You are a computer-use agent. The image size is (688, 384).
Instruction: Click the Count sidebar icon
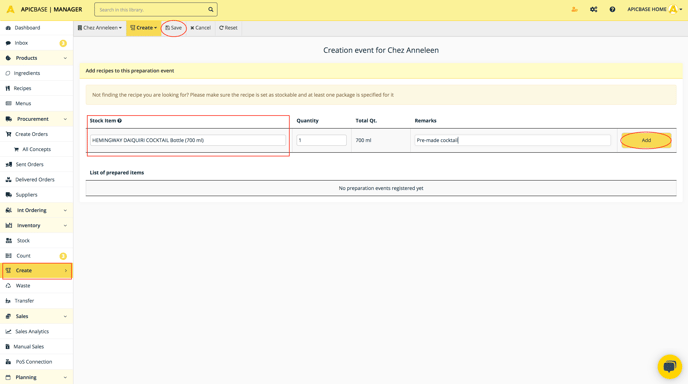click(x=8, y=256)
